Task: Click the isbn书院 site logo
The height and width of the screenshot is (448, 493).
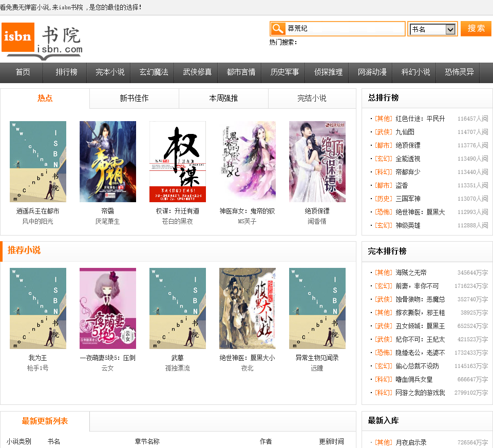Action: pyautogui.click(x=42, y=41)
